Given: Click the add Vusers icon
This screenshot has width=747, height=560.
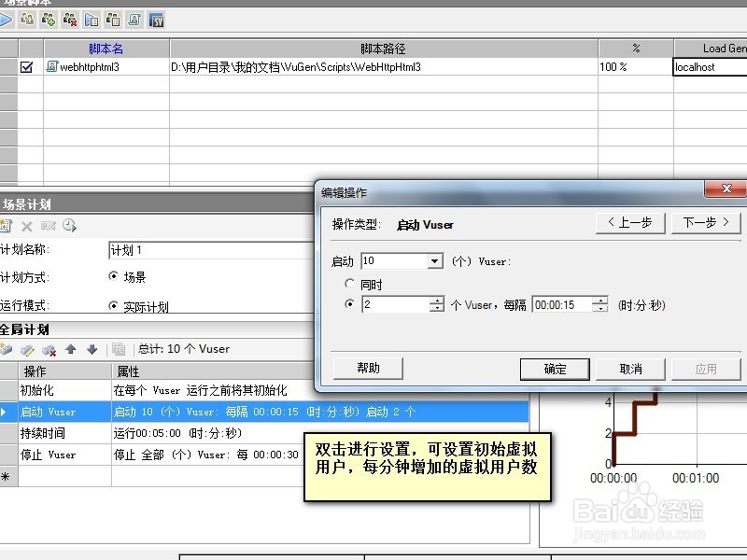Looking at the screenshot, I should pos(49,19).
